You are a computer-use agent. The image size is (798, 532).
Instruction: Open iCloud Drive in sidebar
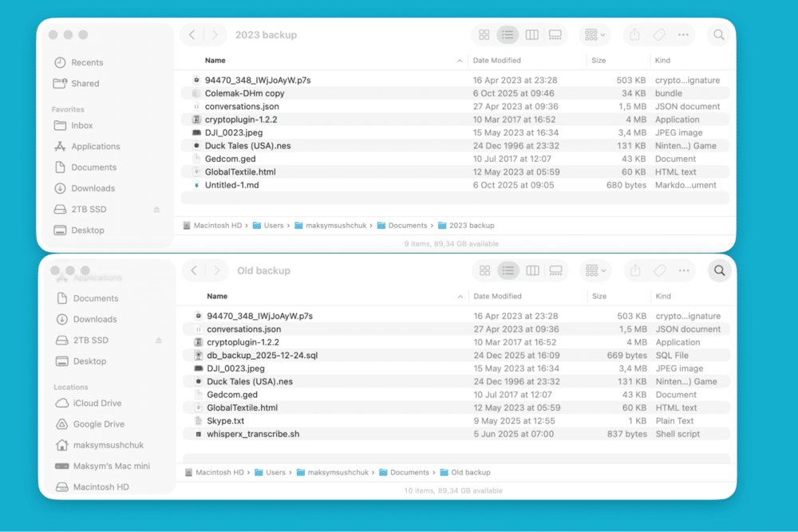coord(89,404)
